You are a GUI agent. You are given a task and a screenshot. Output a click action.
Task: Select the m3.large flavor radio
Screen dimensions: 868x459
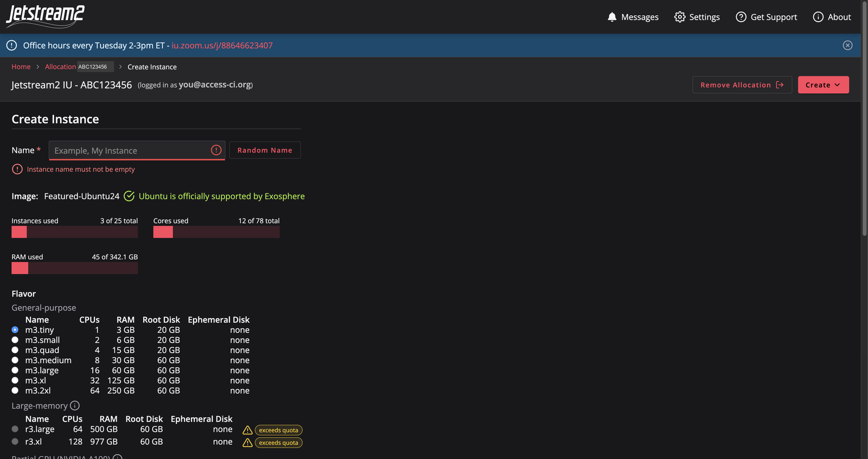(x=15, y=370)
